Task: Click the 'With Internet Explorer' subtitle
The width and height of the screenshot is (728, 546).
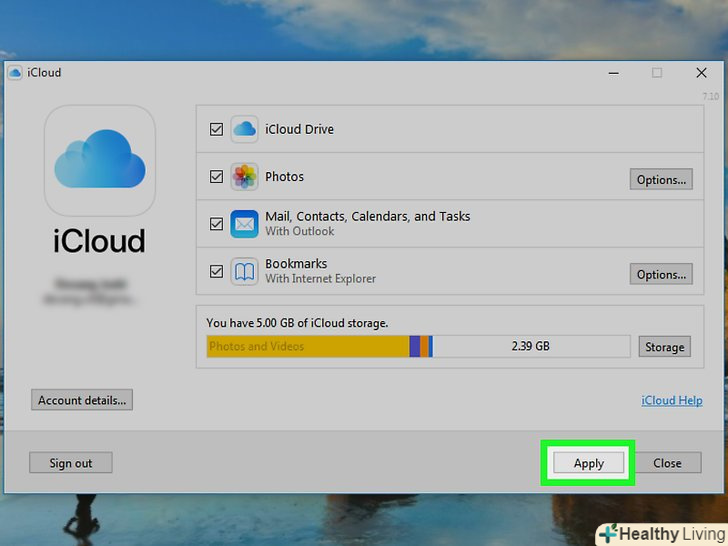Action: pos(320,279)
